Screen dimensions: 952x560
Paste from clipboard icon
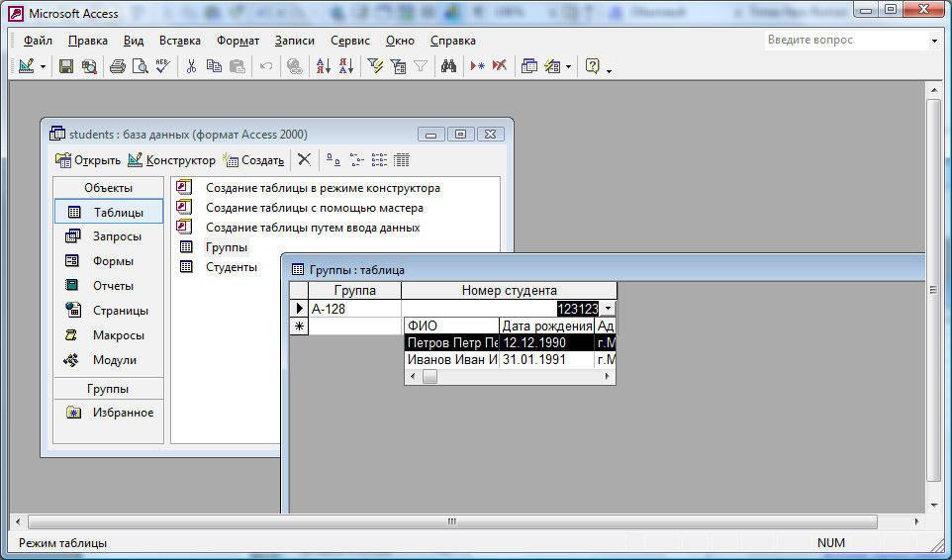pos(238,66)
